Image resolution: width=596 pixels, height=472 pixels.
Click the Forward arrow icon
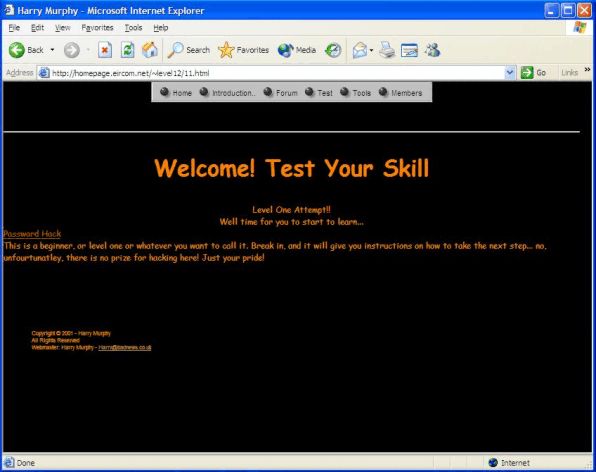(71, 50)
